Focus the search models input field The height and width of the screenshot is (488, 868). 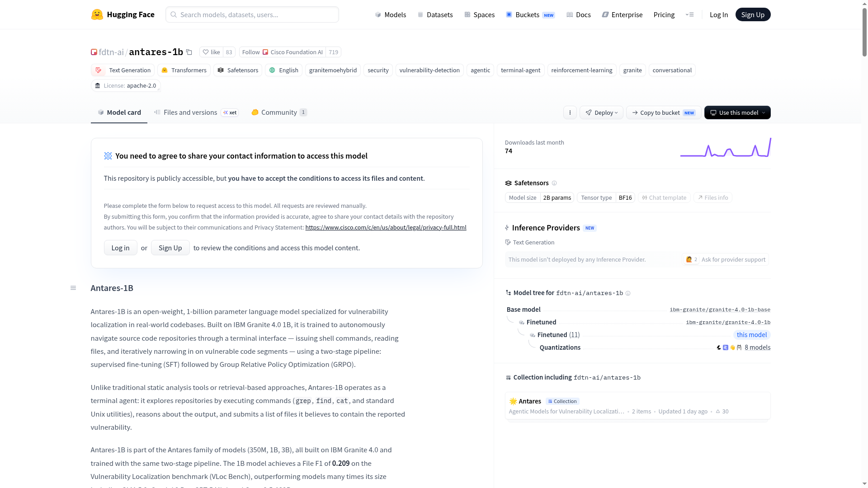252,14
